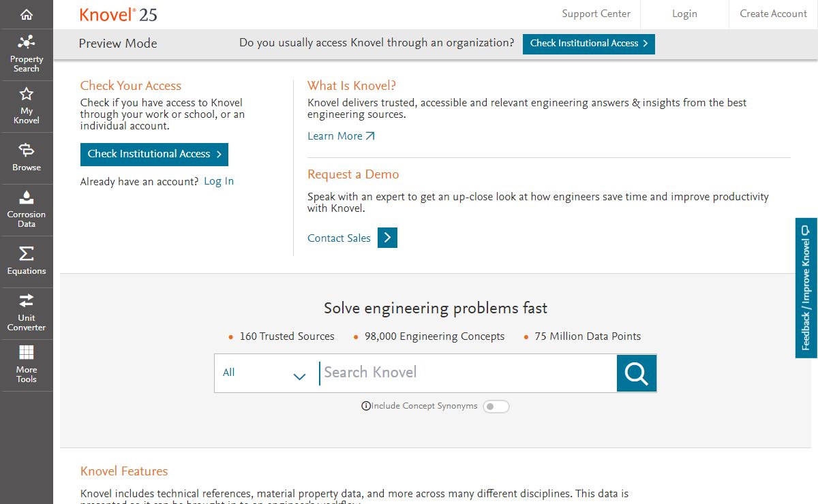Click the Log In link
The height and width of the screenshot is (504, 818).
(219, 181)
